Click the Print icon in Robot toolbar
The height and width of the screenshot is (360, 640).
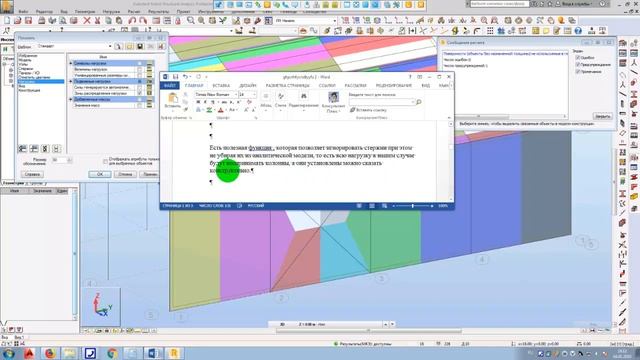pyautogui.click(x=42, y=20)
